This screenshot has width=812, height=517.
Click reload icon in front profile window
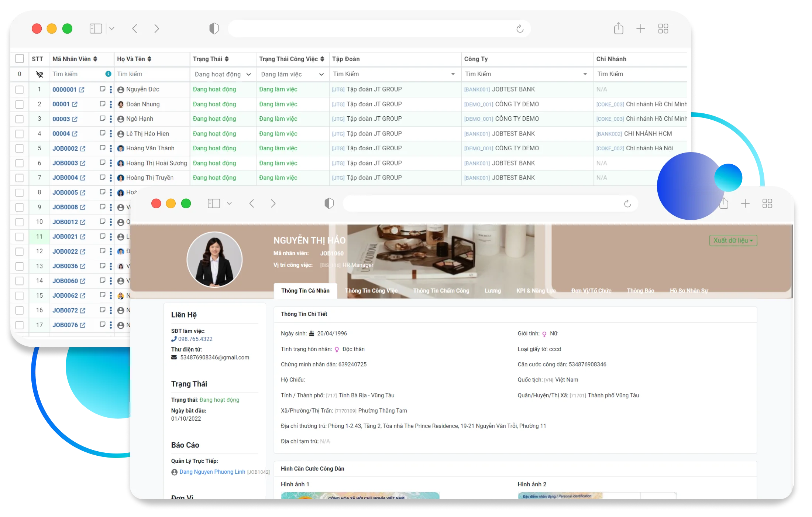point(627,203)
